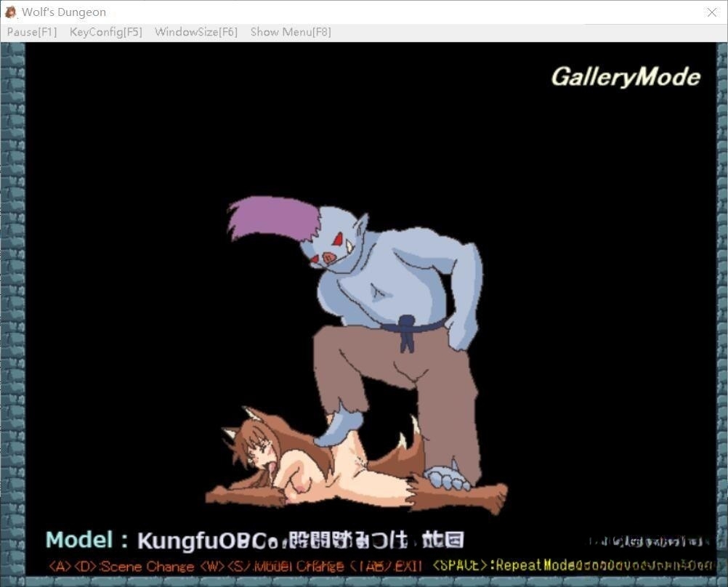This screenshot has width=728, height=587.
Task: Click the Wolf's Dungeon title bar icon
Action: click(x=10, y=12)
